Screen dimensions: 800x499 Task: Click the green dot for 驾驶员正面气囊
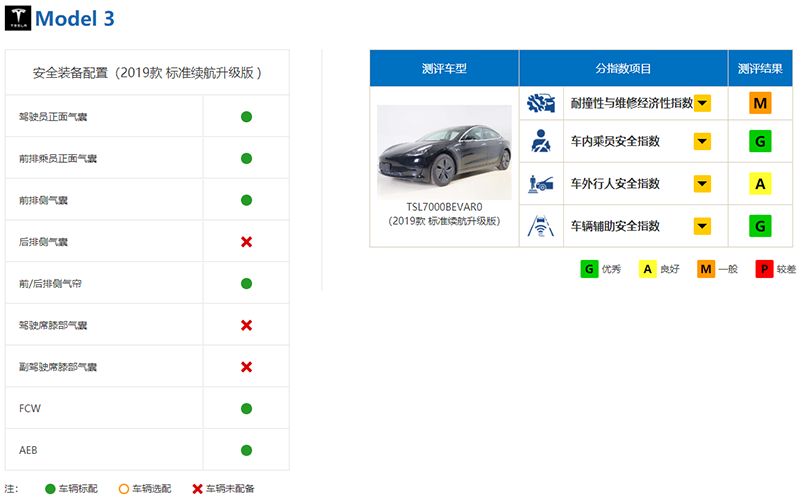click(246, 117)
